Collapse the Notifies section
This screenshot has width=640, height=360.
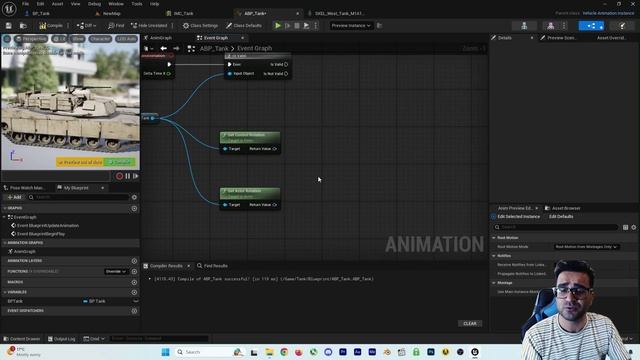point(494,256)
